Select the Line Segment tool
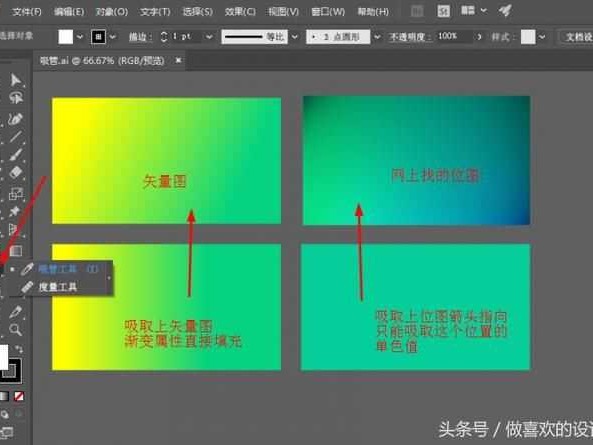Screen dimensions: 593x445 tap(16, 137)
